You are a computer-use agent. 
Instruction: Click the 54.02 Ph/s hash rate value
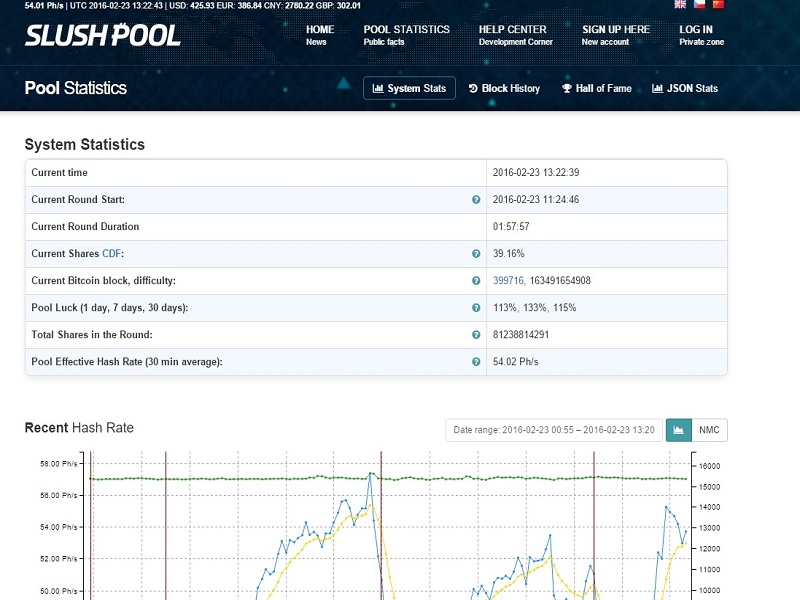coord(516,362)
